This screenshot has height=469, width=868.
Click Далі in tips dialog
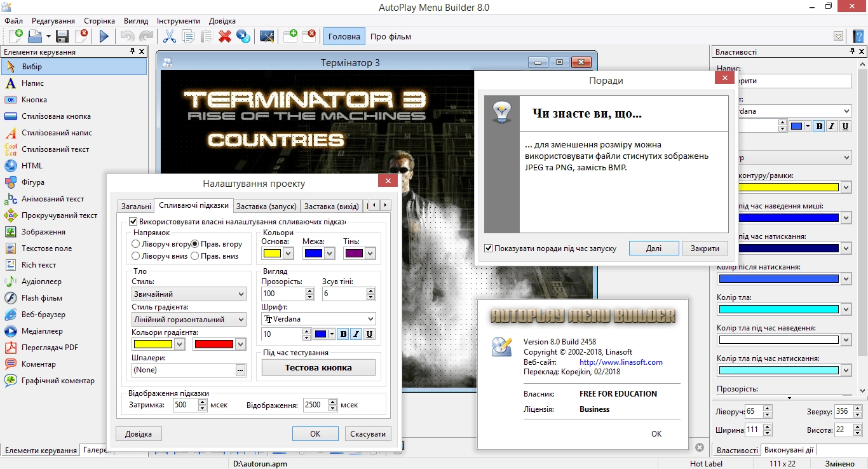[654, 248]
